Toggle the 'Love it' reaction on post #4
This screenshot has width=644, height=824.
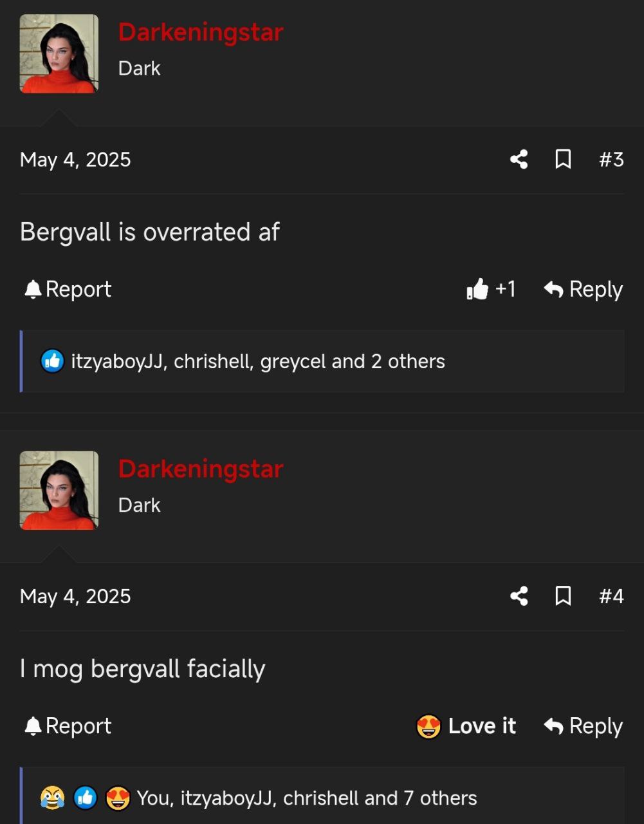(x=466, y=726)
